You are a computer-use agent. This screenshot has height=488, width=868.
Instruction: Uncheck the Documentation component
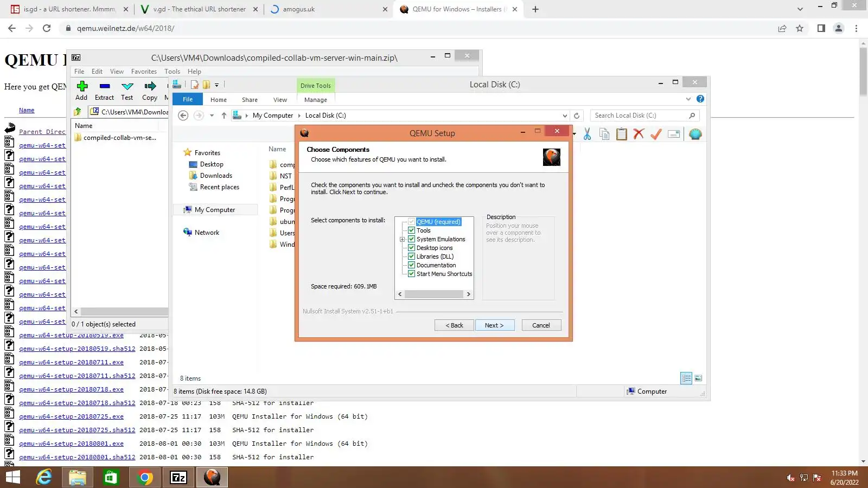(412, 265)
